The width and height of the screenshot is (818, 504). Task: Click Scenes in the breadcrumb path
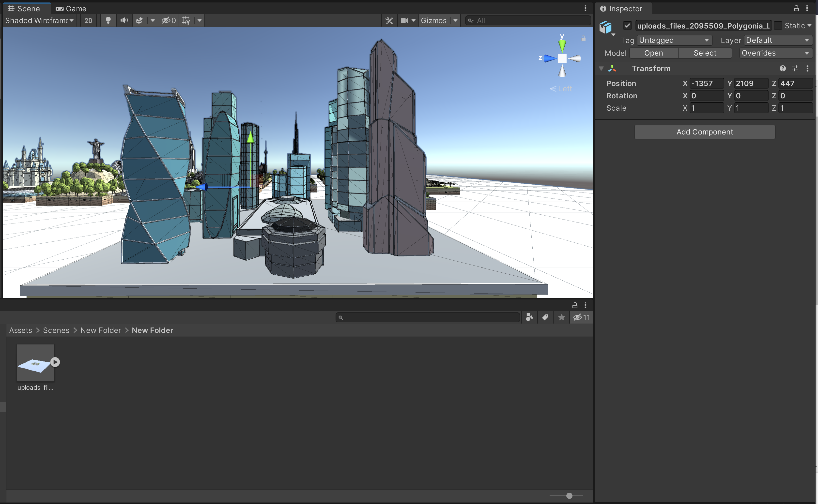(56, 330)
